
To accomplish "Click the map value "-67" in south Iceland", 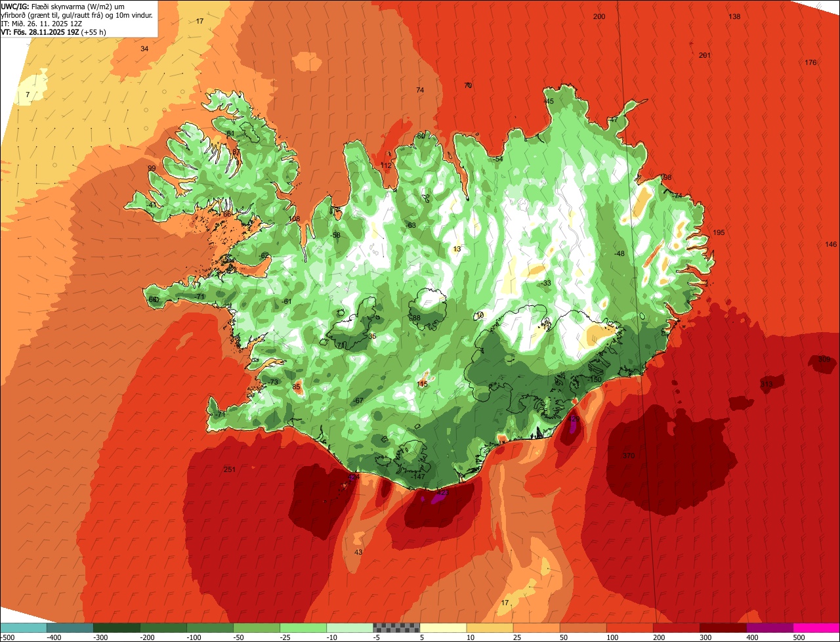I will pos(358,400).
